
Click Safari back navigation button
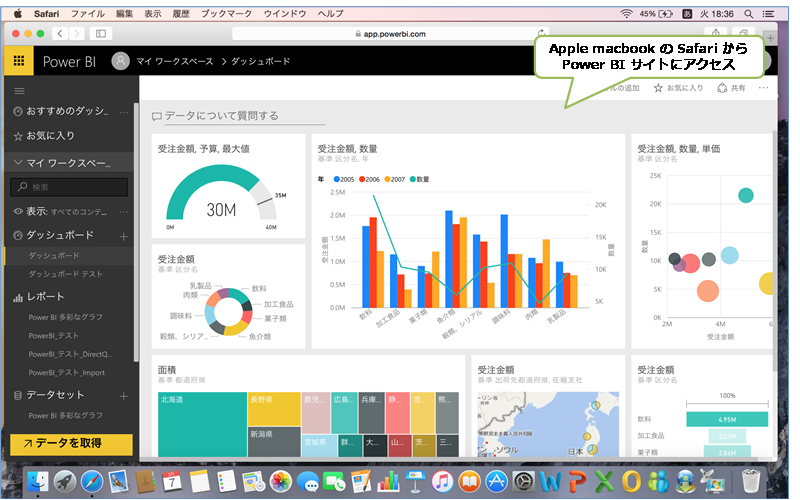(60, 34)
